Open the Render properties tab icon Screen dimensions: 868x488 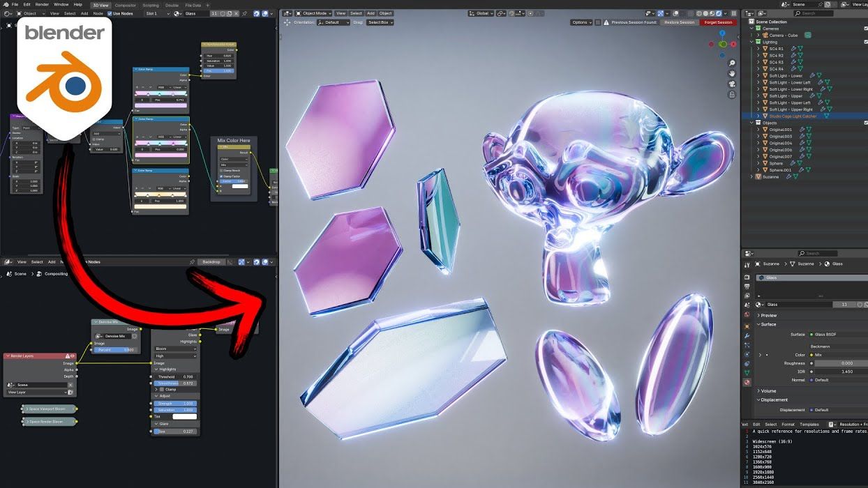pyautogui.click(x=747, y=277)
